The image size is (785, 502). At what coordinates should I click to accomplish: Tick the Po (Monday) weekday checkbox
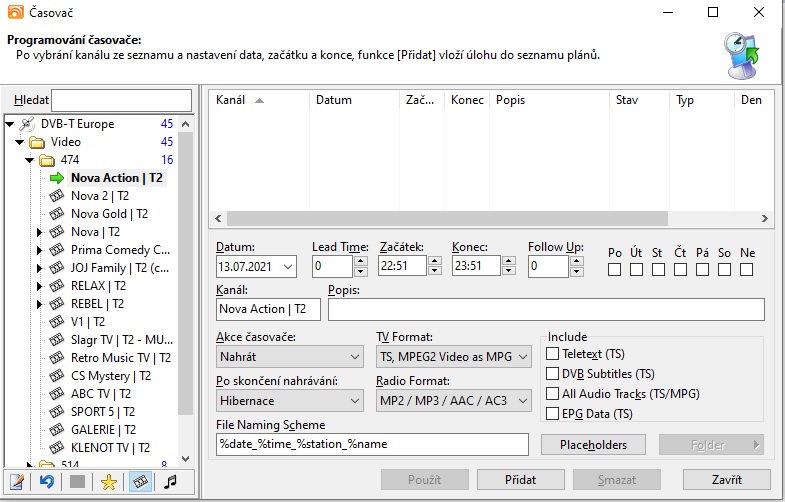pos(615,269)
